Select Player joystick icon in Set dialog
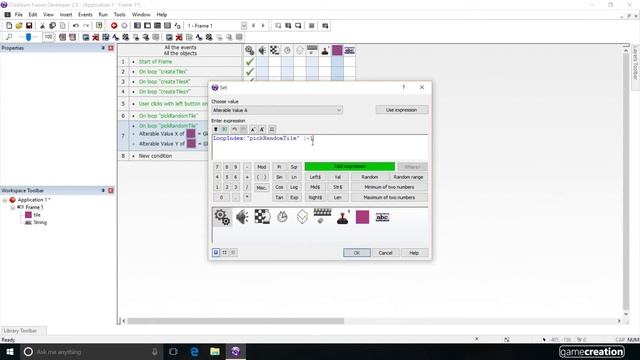Screen dimensions: 640x360 click(x=342, y=217)
